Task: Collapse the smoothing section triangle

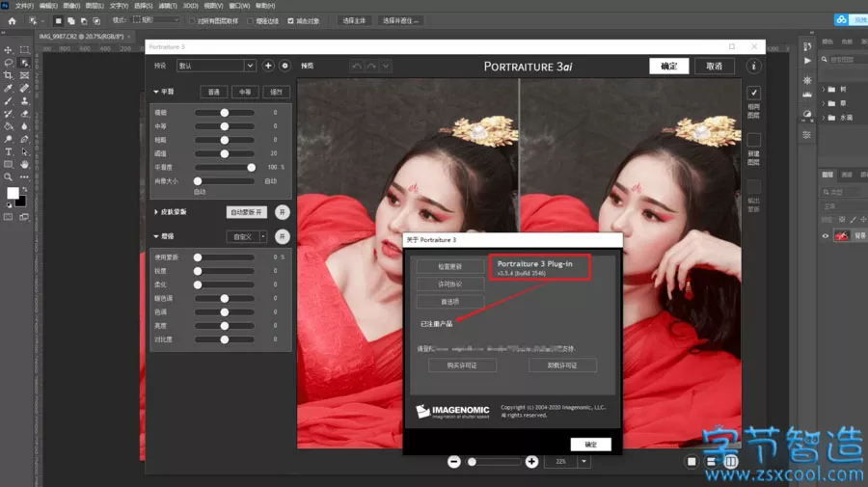Action: click(x=156, y=92)
